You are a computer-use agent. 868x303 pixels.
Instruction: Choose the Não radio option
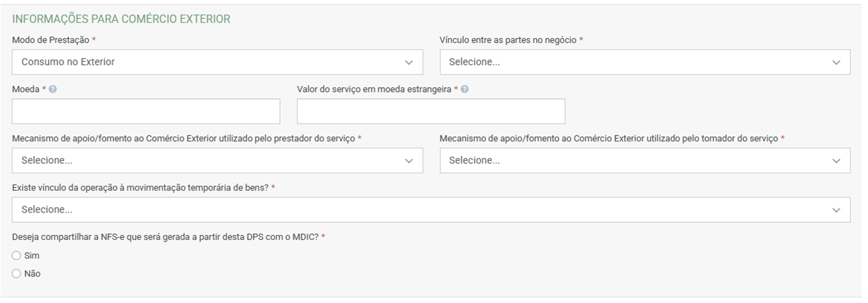click(16, 274)
